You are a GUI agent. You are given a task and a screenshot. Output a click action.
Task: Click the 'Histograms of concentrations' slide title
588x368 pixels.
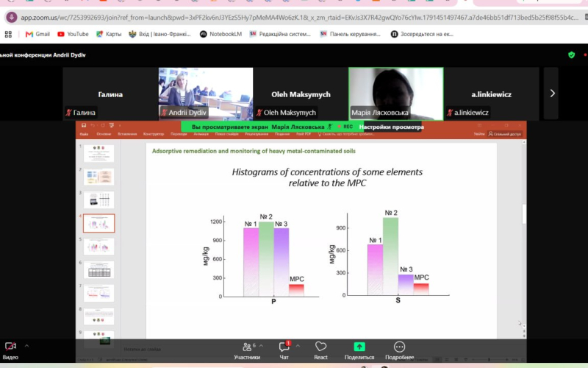point(327,177)
